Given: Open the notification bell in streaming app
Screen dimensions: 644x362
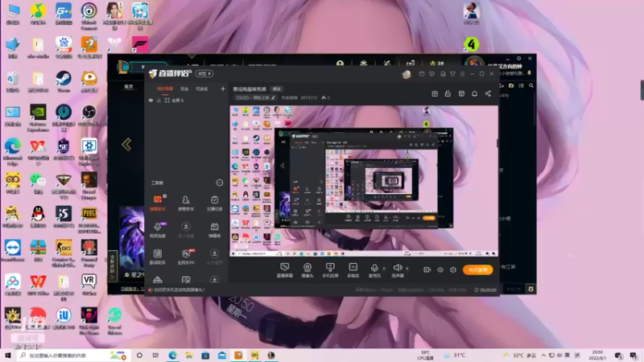Looking at the screenshot, I should [474, 93].
